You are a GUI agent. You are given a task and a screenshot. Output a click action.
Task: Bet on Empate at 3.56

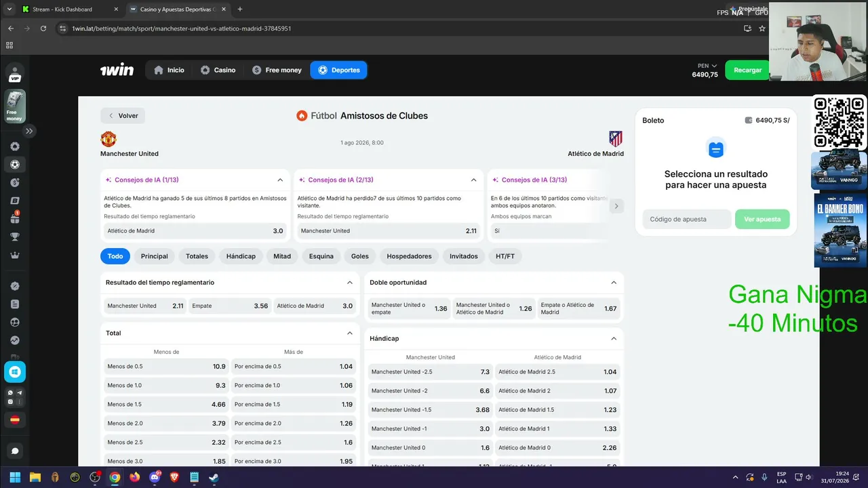pyautogui.click(x=230, y=306)
